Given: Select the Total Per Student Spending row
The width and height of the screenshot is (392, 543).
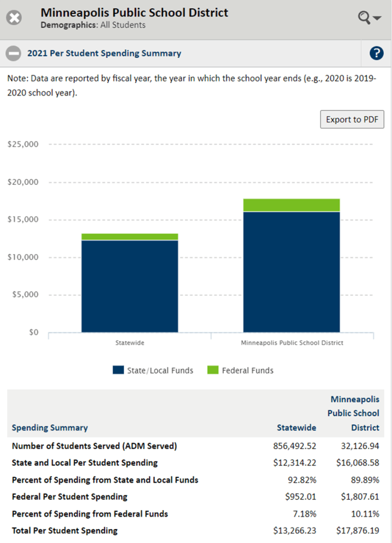Looking at the screenshot, I should pos(65,531).
